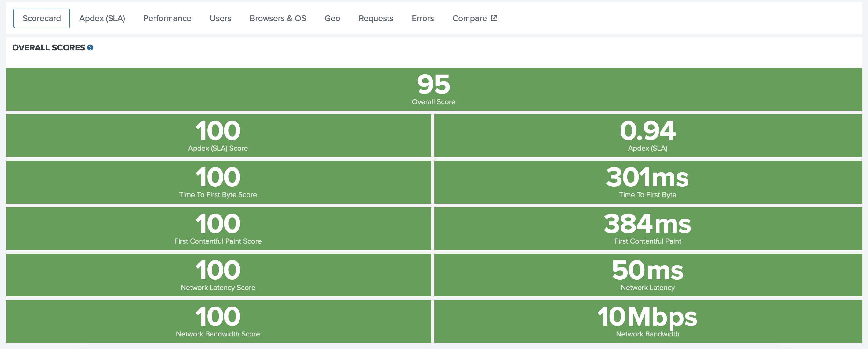Go to the Users tab
The height and width of the screenshot is (349, 868).
[221, 18]
